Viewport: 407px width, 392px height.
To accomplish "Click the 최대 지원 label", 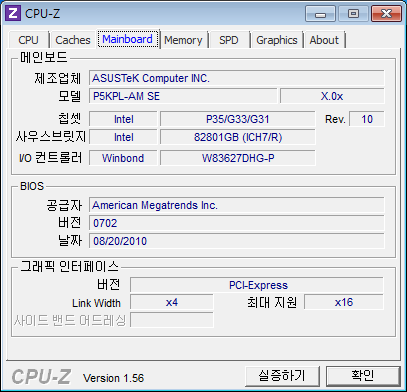I will point(272,302).
